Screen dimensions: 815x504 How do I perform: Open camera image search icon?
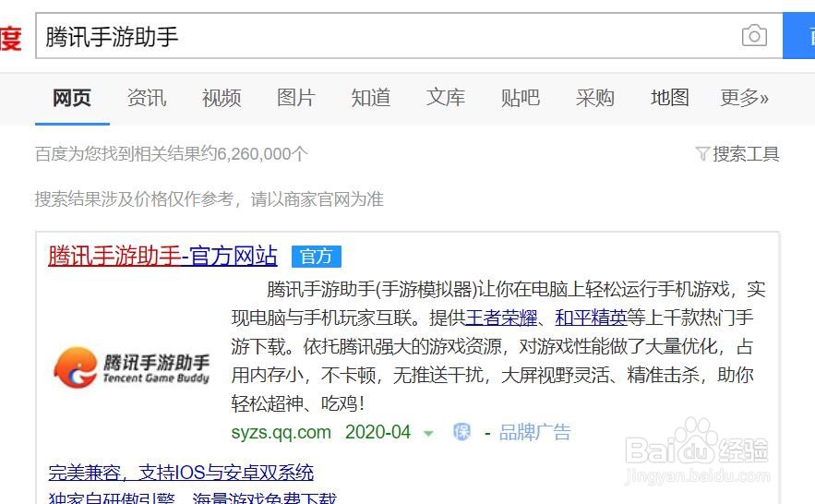[x=754, y=36]
